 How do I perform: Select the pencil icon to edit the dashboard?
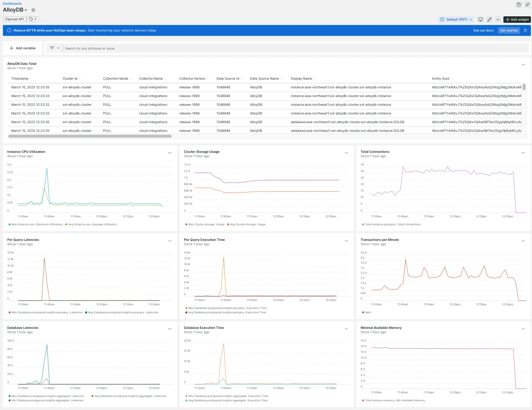click(489, 19)
